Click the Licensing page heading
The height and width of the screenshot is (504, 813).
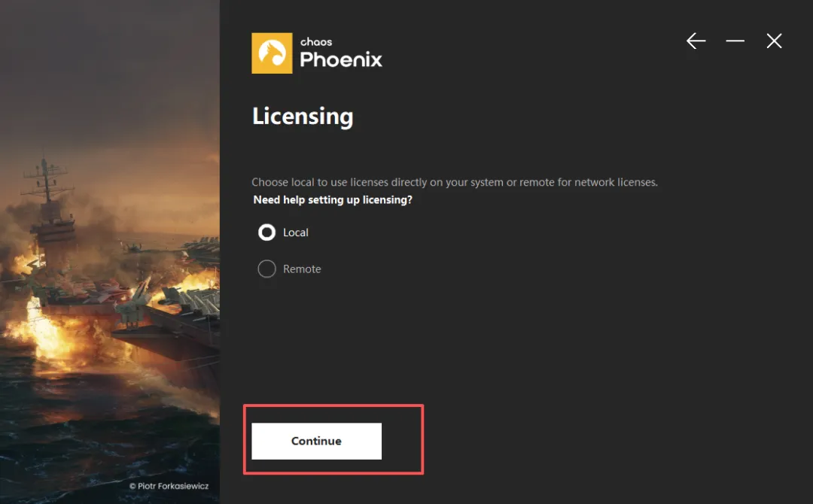click(303, 117)
